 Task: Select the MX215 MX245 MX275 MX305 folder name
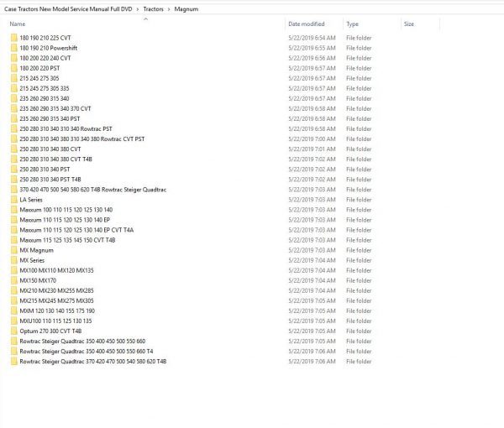pos(56,300)
